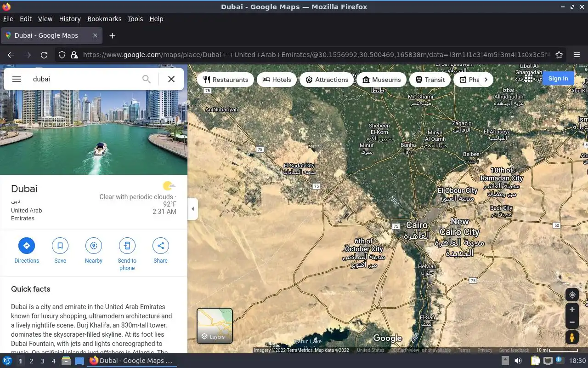This screenshot has height=368, width=588.
Task: Open Firefox application menu
Action: 577,55
